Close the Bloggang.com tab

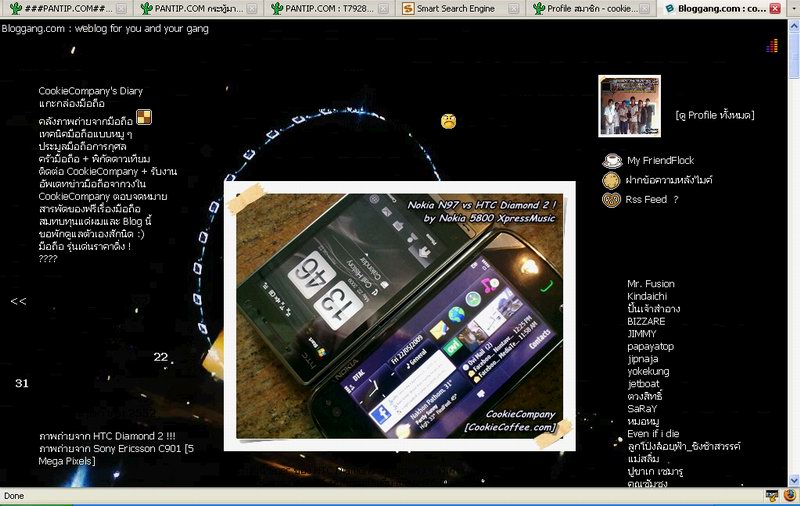pyautogui.click(x=775, y=9)
